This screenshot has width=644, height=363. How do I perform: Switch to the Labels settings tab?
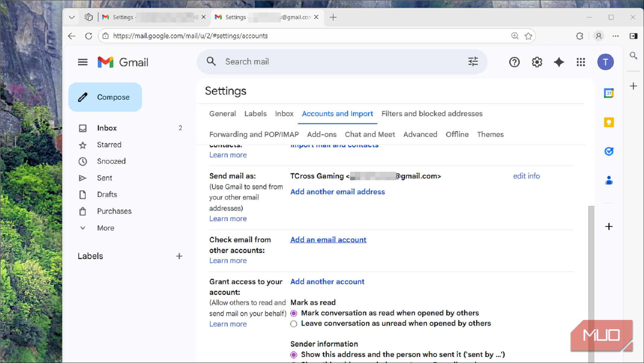(x=255, y=114)
